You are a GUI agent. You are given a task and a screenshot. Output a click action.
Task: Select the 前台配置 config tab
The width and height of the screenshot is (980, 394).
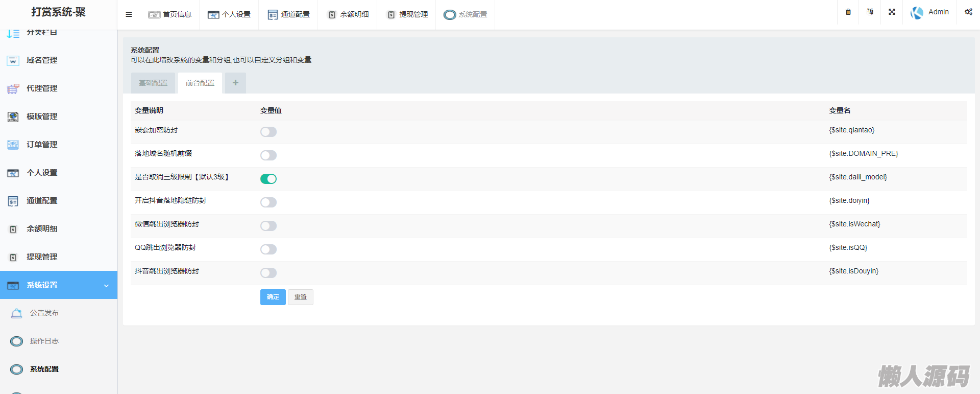pos(200,83)
